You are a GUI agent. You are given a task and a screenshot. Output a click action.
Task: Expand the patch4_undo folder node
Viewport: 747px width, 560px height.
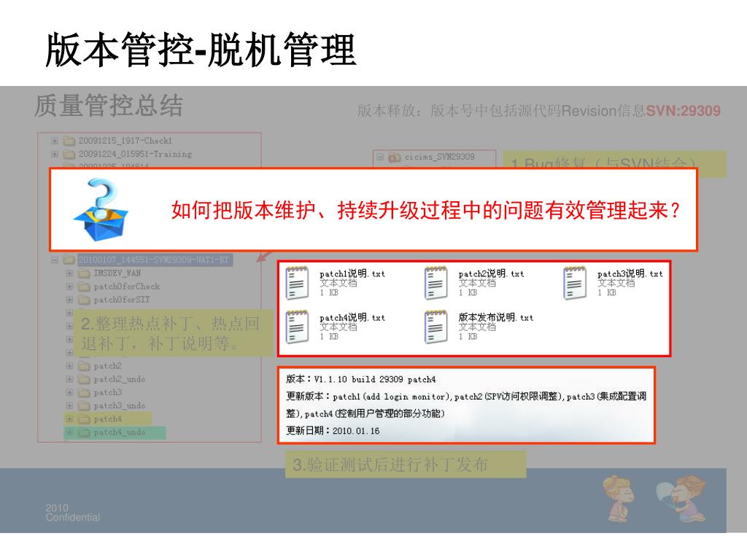69,433
